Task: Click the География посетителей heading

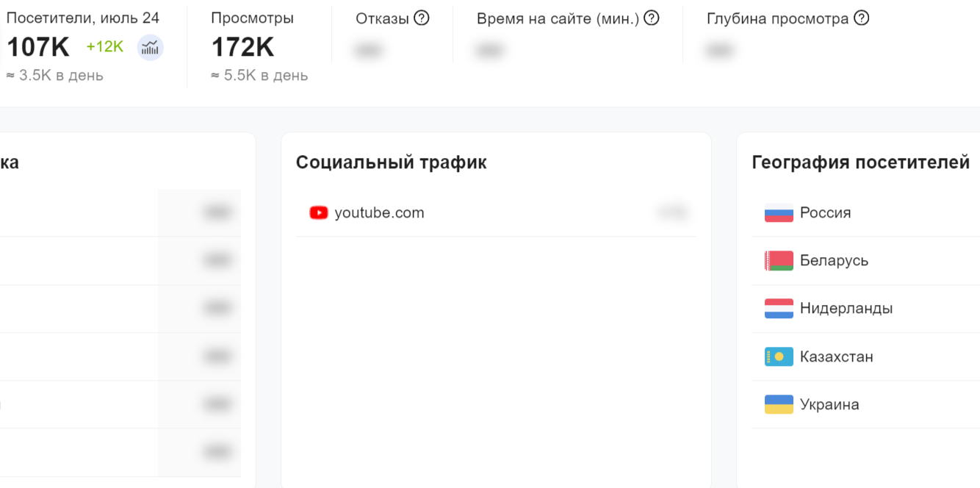Action: click(861, 162)
